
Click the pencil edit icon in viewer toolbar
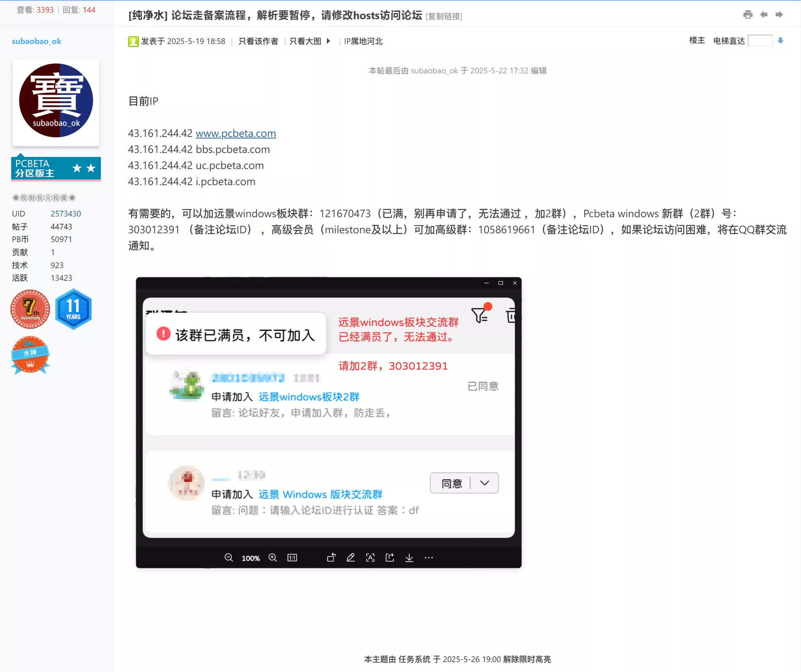(351, 557)
